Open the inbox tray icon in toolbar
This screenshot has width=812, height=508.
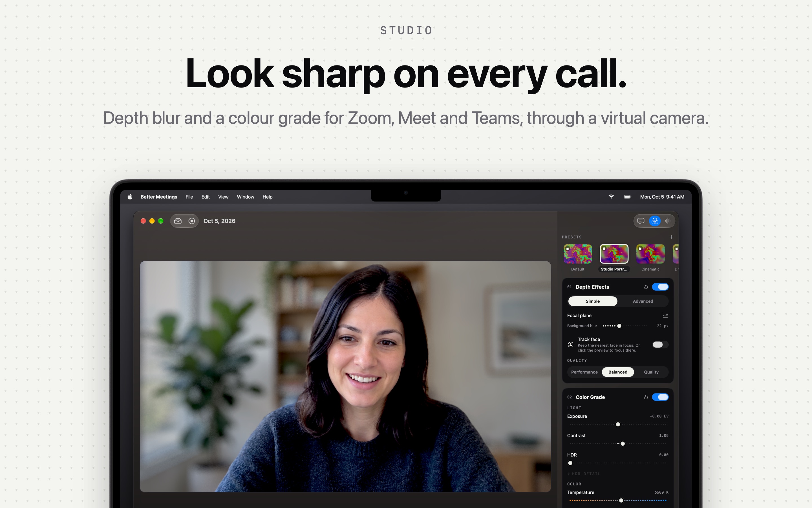[178, 221]
